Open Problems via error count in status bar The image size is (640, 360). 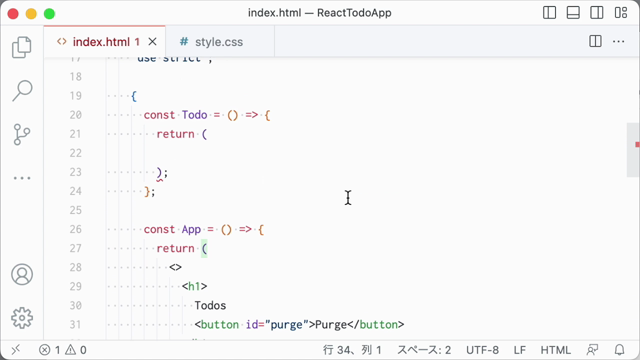coord(49,350)
